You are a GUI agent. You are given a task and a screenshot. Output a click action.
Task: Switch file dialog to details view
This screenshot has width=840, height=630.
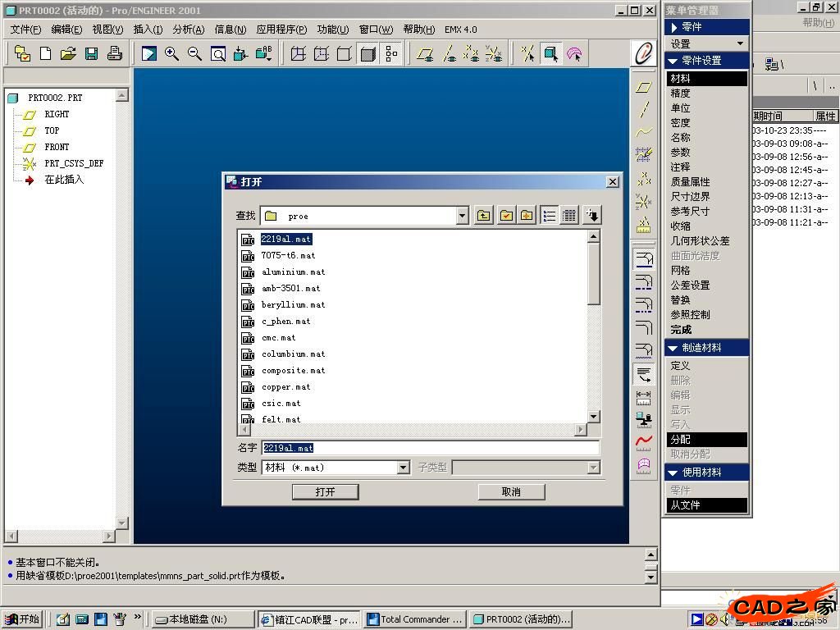569,216
